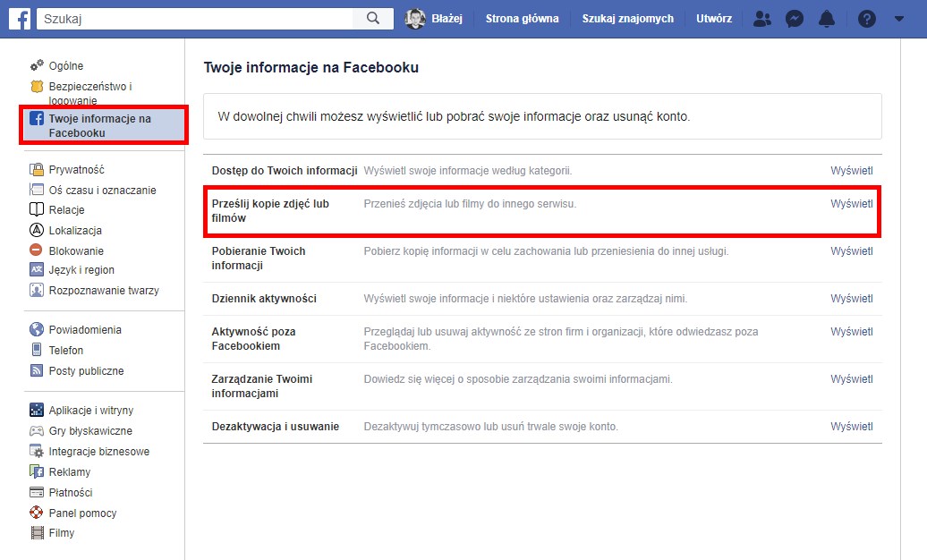Image resolution: width=927 pixels, height=560 pixels.
Task: Click the face icon beside Rozpoznawanie twarzy
Action: pyautogui.click(x=37, y=291)
